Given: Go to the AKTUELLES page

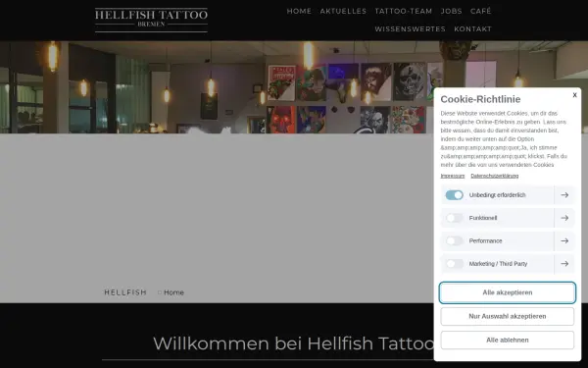Looking at the screenshot, I should (x=343, y=11).
